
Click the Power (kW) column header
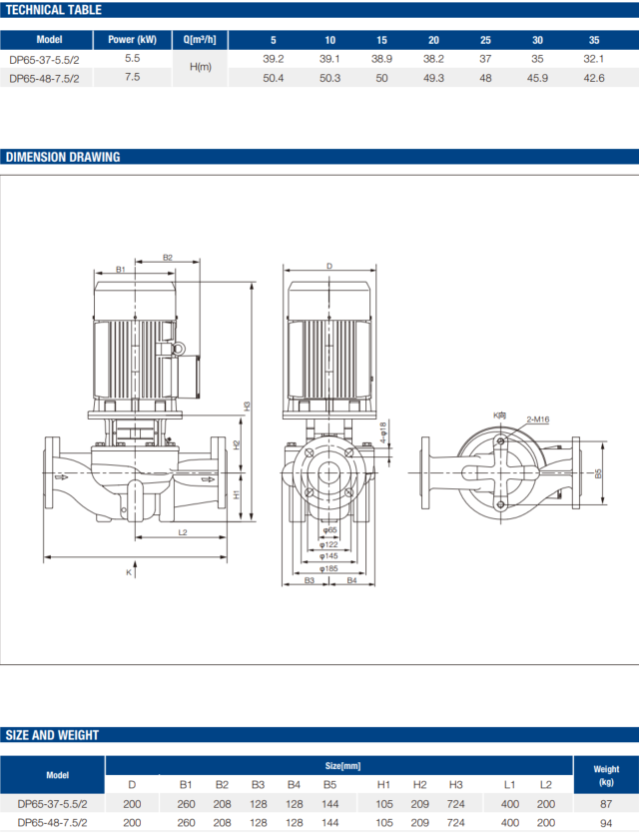pos(132,40)
